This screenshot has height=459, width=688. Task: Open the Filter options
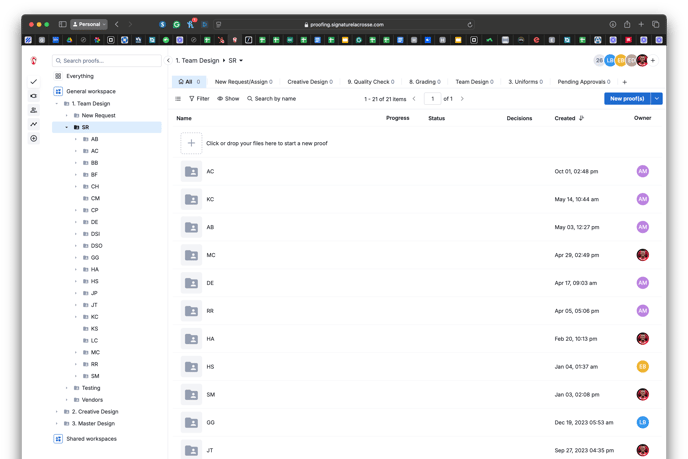coord(199,99)
